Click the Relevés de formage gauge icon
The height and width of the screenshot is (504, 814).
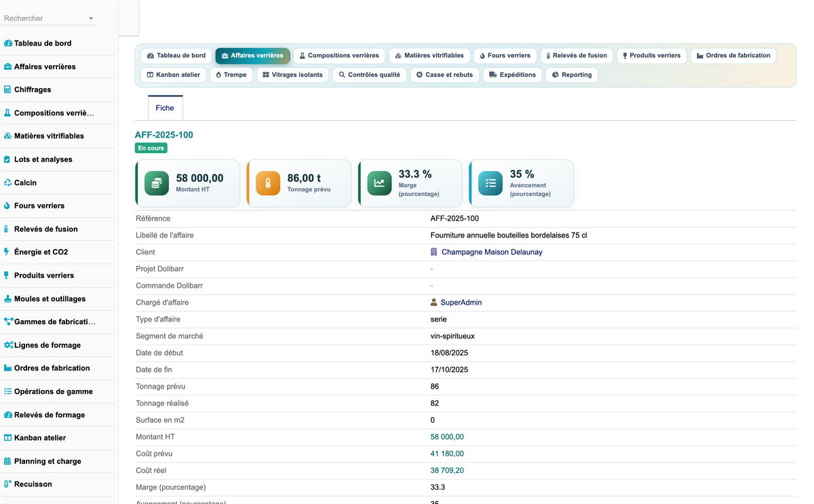(x=8, y=414)
